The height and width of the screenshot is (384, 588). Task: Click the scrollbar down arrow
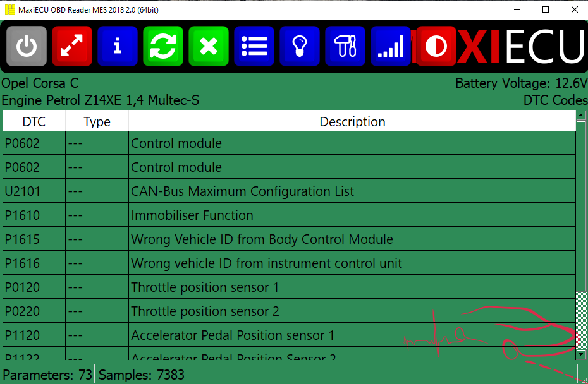point(581,354)
